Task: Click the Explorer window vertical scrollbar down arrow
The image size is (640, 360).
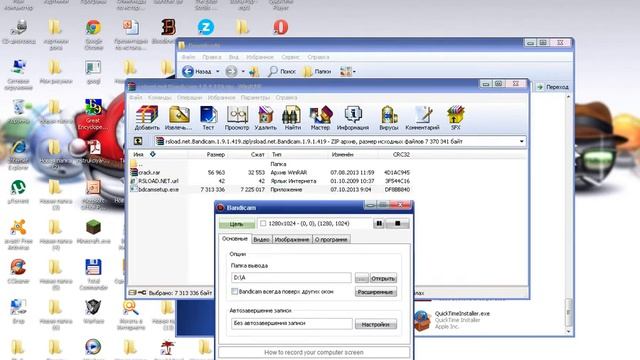Action: [x=569, y=331]
